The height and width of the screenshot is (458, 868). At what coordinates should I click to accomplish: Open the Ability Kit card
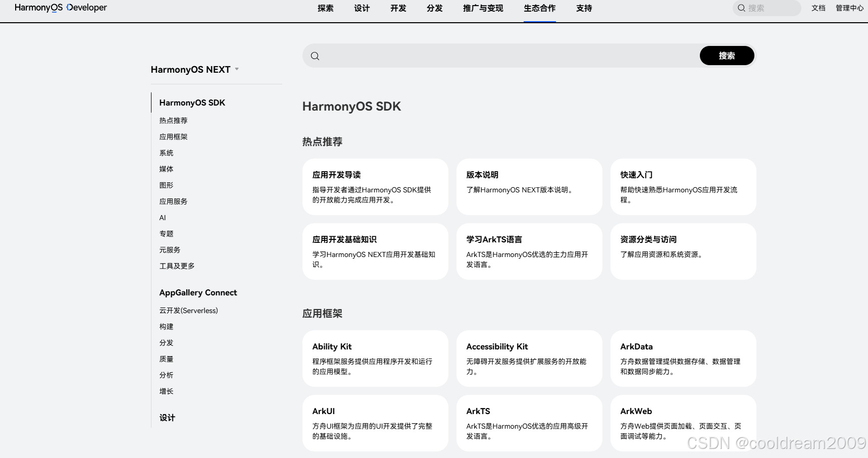375,359
